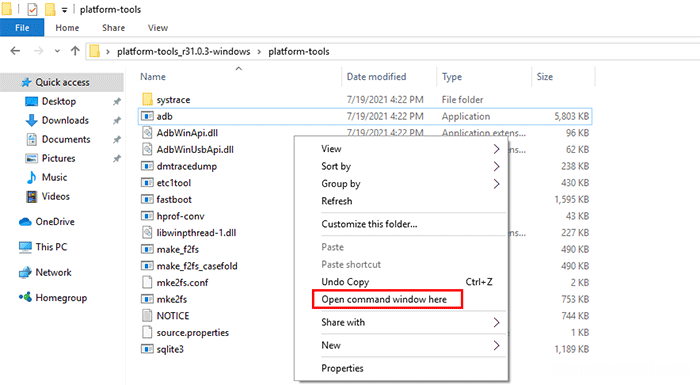Sort by the Size column header
700x385 pixels.
tap(545, 76)
